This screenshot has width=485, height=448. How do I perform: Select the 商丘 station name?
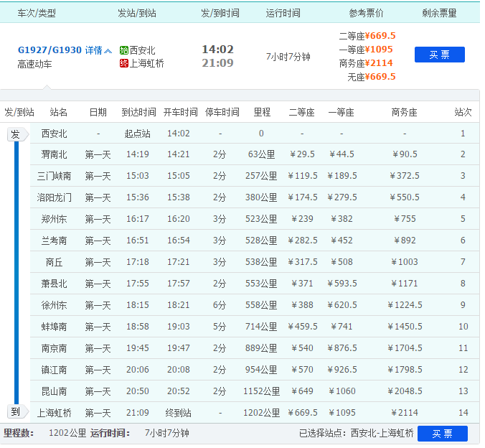54,262
